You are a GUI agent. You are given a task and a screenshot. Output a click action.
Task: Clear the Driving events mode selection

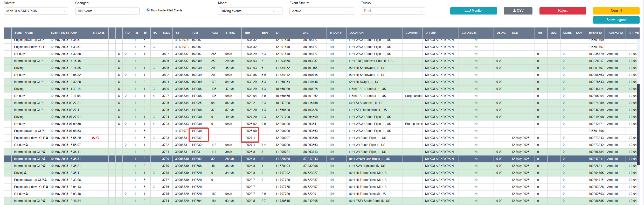[274, 11]
